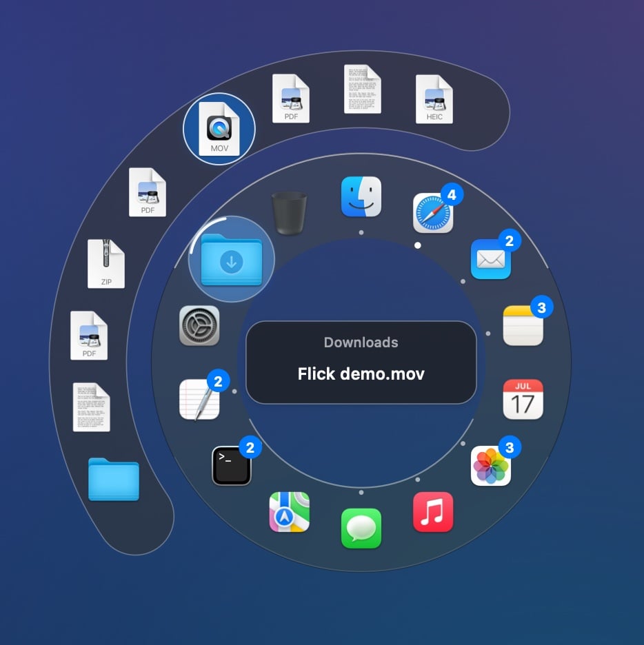Launch the Photos app icon
Image resolution: width=644 pixels, height=645 pixels.
490,466
